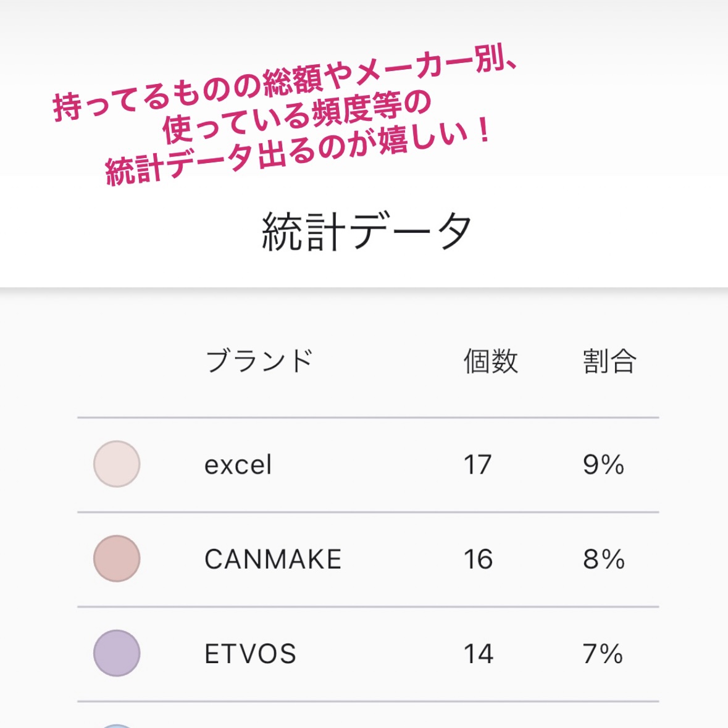Viewport: 728px width, 728px height.
Task: Click the 9% ratio value
Action: tap(603, 465)
